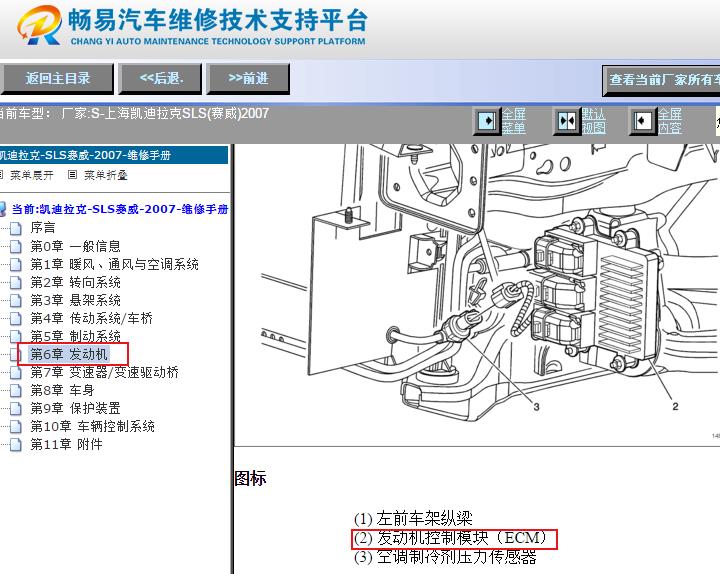Open 第11章 附件

[x=66, y=445]
